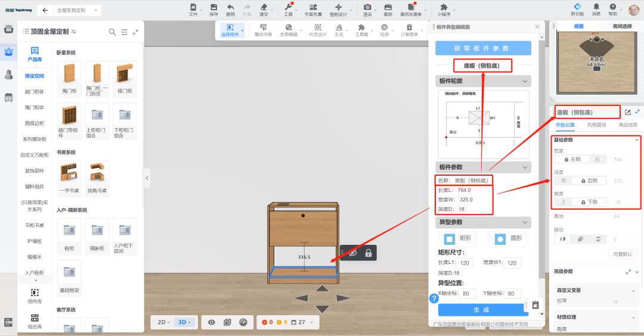
Task: Open the 组件库 component library
Action: [x=35, y=296]
